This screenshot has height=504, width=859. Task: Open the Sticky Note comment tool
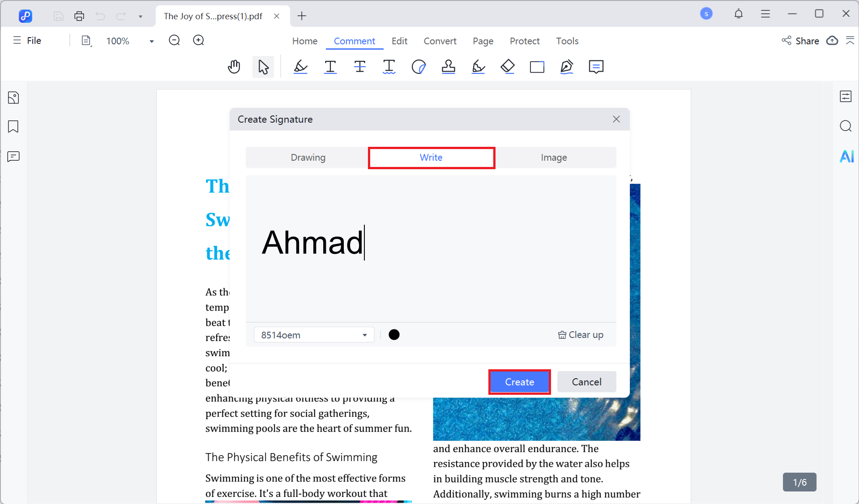click(x=596, y=67)
